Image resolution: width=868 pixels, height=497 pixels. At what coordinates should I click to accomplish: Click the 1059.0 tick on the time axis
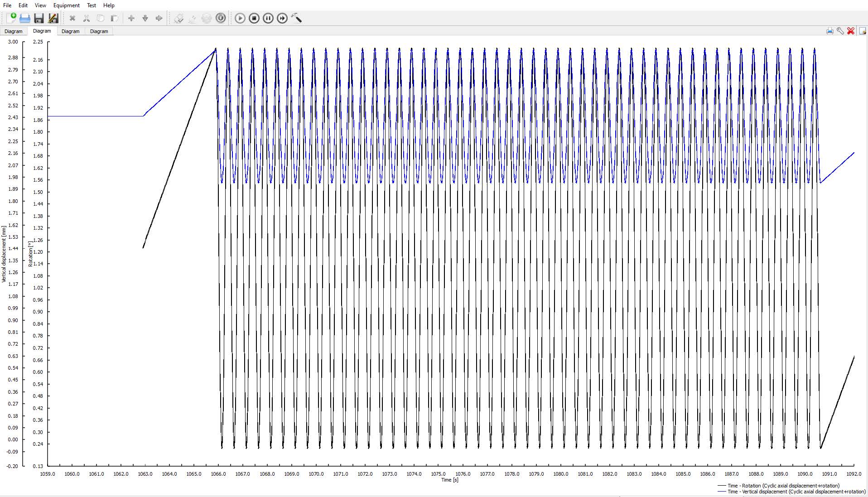click(48, 474)
